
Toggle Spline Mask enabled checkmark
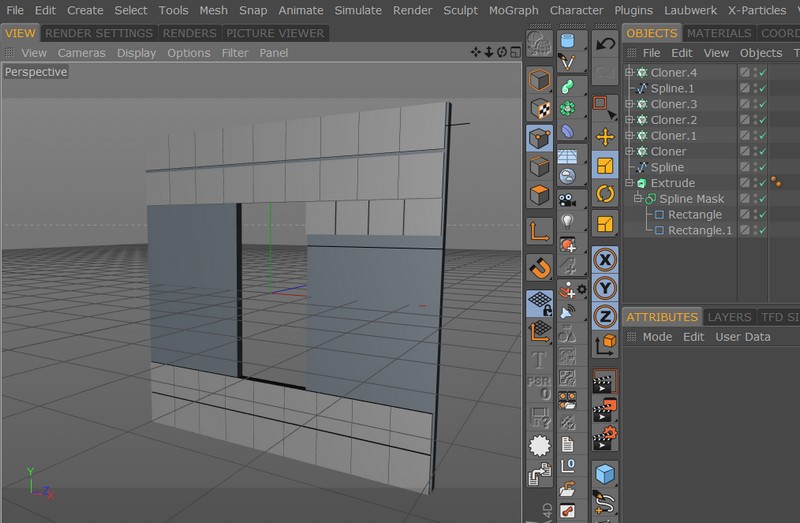pyautogui.click(x=763, y=198)
